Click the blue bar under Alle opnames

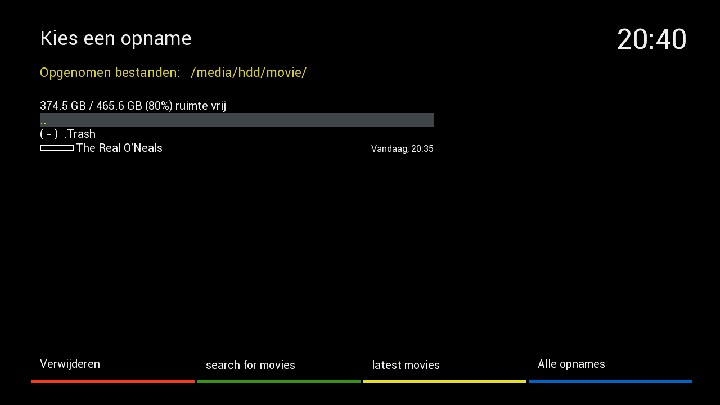(610, 381)
